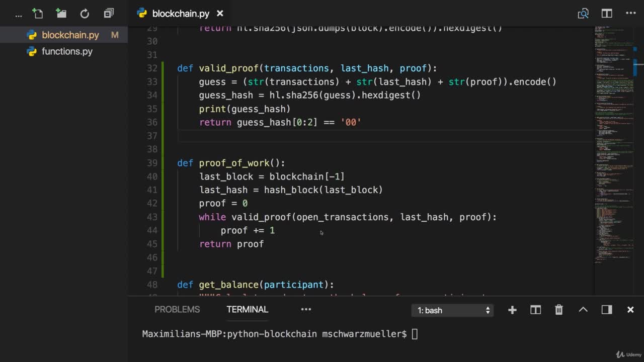
Task: Open the explorer ellipsis menu
Action: [x=19, y=14]
